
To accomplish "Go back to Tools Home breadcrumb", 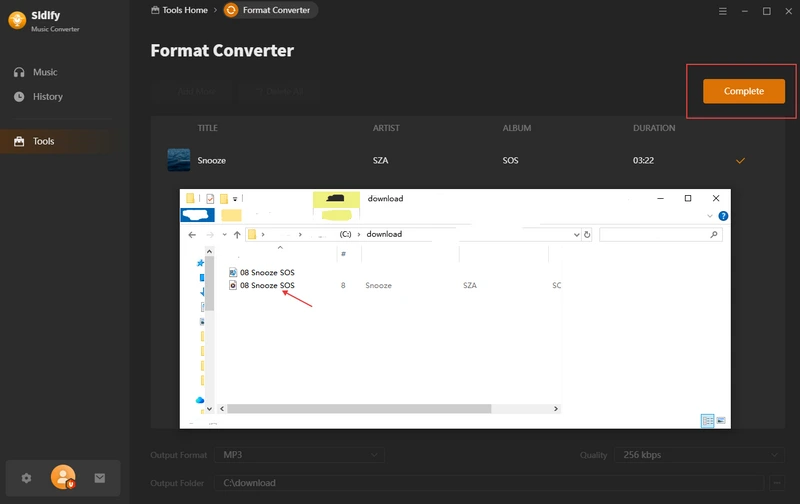I will pyautogui.click(x=180, y=10).
